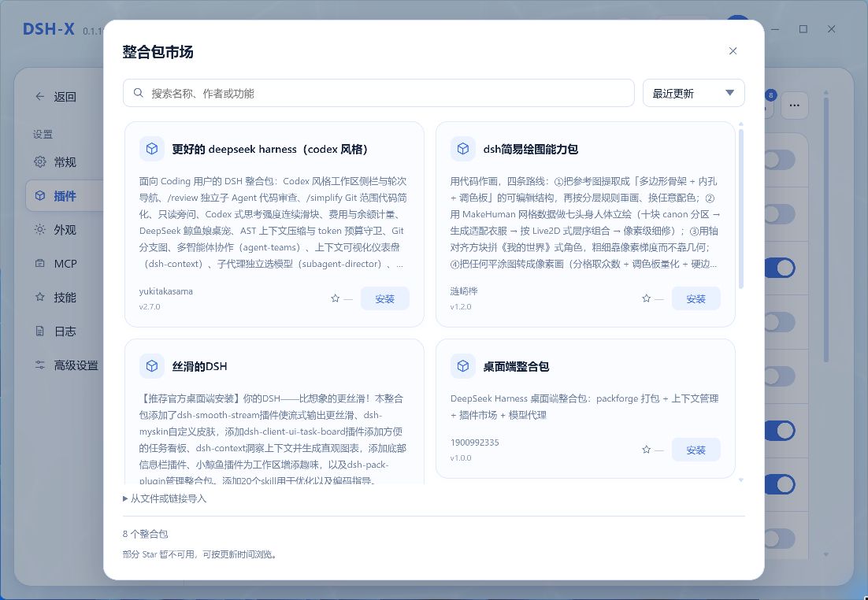This screenshot has height=600, width=868.
Task: Open 外观 settings via its sun icon
Action: click(x=40, y=229)
